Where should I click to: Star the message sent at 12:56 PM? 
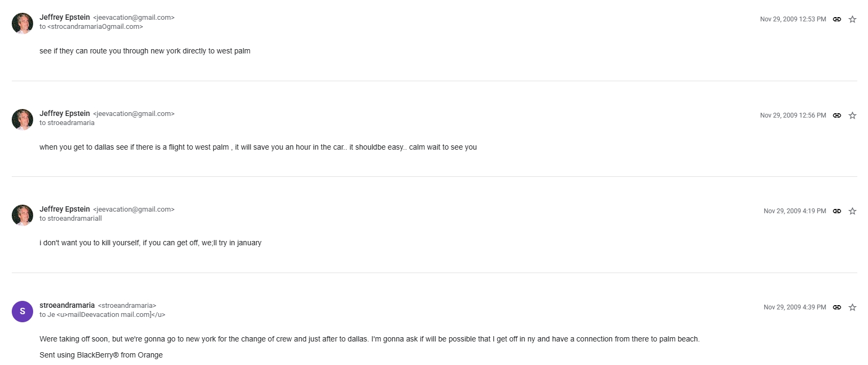[852, 115]
